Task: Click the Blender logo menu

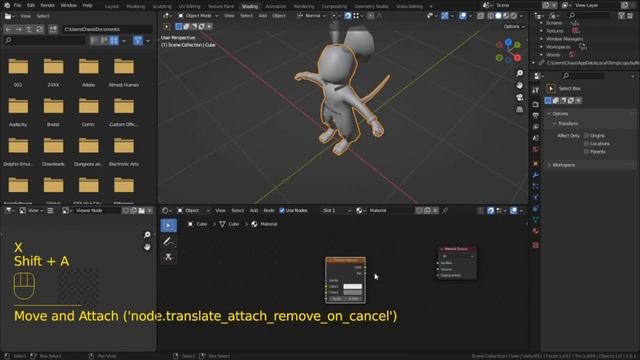Action: pos(7,6)
